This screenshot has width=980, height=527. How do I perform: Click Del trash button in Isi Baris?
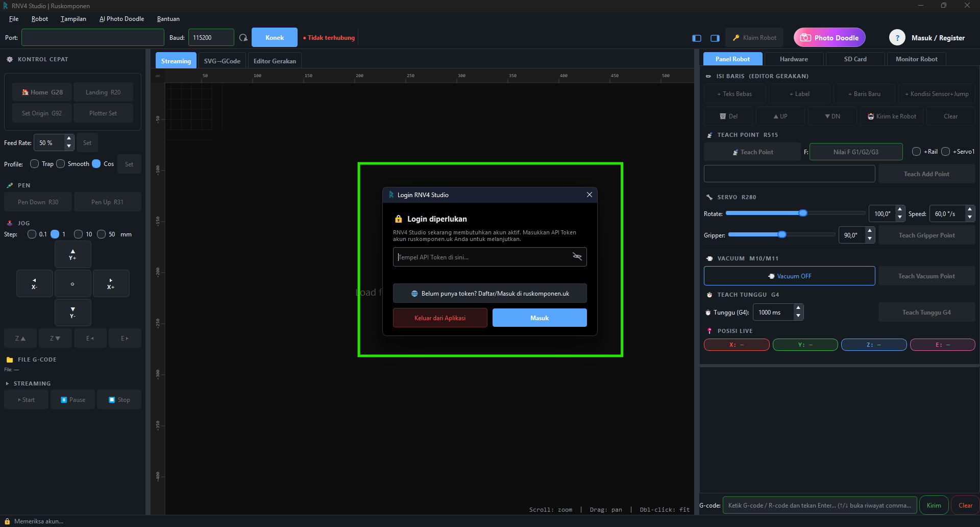pyautogui.click(x=728, y=116)
